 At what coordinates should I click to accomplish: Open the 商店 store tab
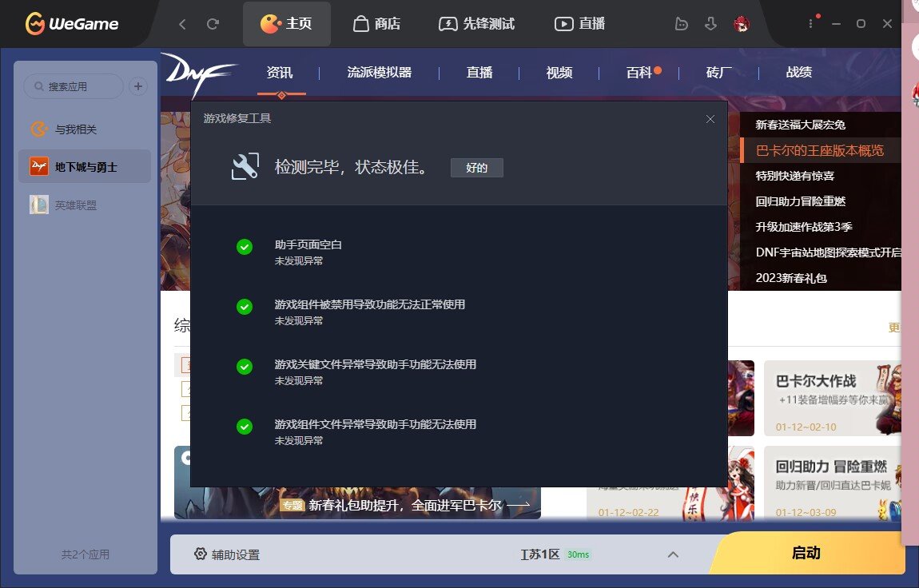pyautogui.click(x=377, y=24)
